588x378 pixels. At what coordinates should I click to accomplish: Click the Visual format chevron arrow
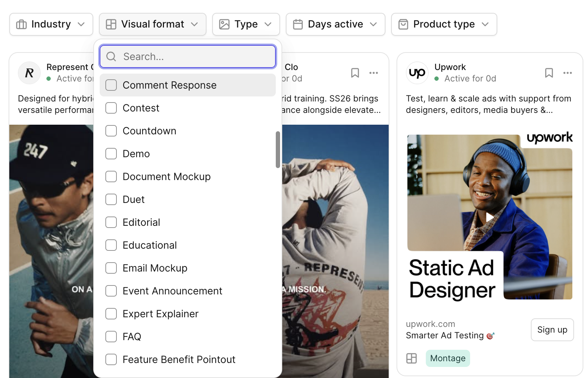point(194,24)
